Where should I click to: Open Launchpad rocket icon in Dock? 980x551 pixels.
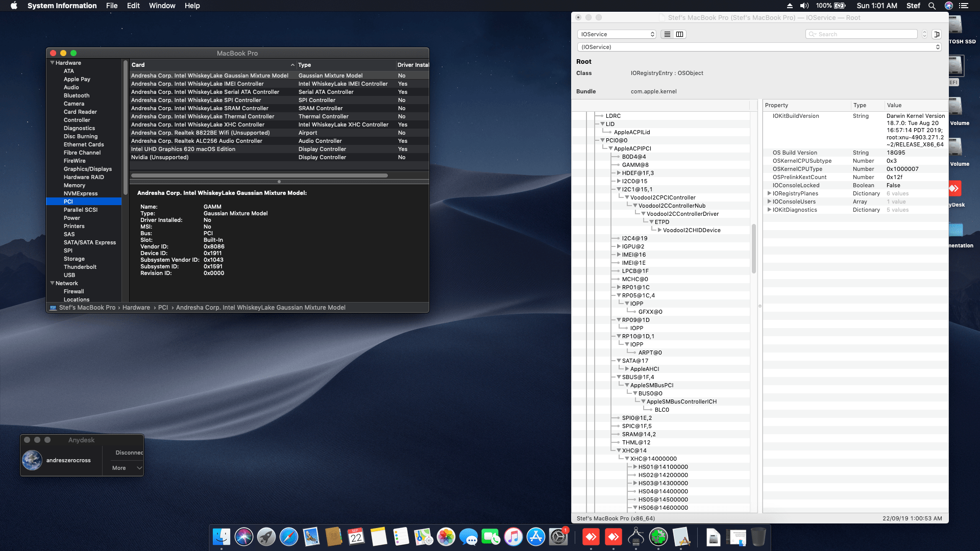pyautogui.click(x=266, y=537)
